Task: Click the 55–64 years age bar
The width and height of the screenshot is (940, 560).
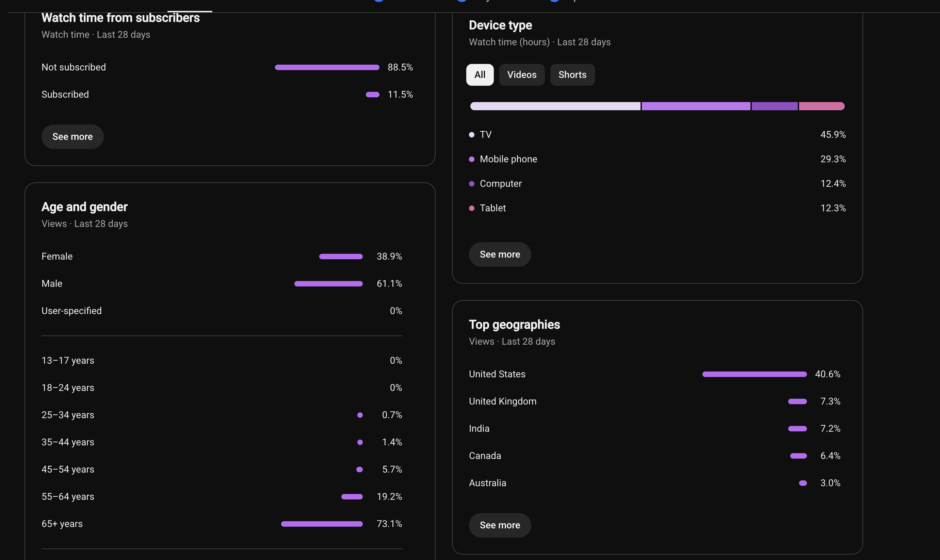Action: (352, 497)
